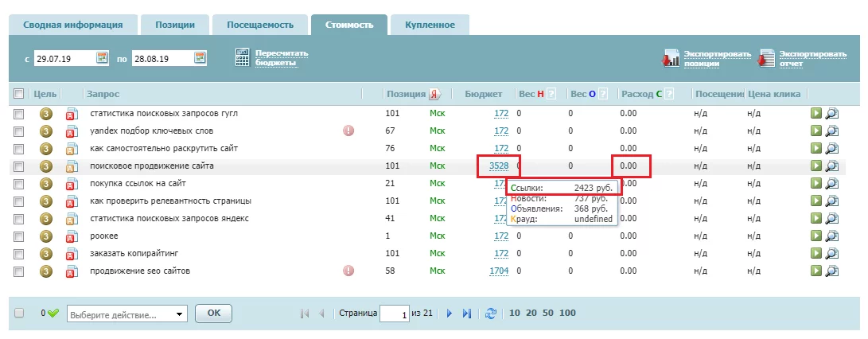868x339 pixels.
Task: Click the Yandex icon in Позиция header
Action: pos(435,94)
